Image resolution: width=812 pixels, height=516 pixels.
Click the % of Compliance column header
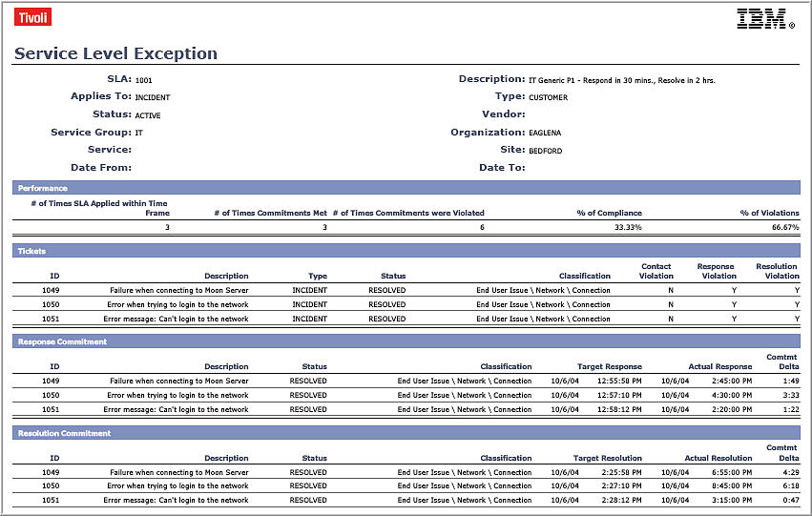(609, 213)
